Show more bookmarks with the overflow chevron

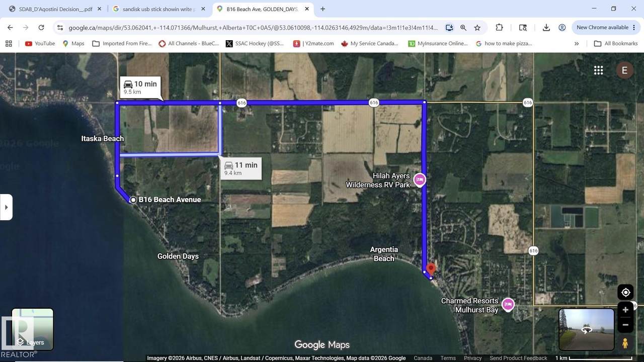tap(577, 44)
